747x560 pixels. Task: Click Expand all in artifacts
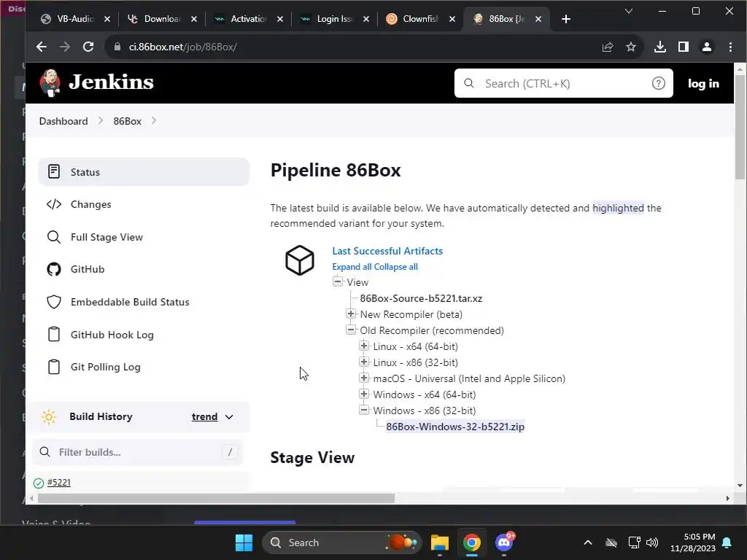(x=352, y=267)
